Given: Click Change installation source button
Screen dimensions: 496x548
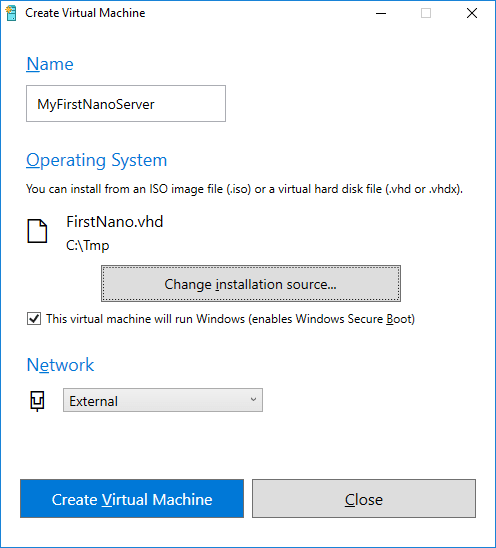Looking at the screenshot, I should [x=251, y=284].
